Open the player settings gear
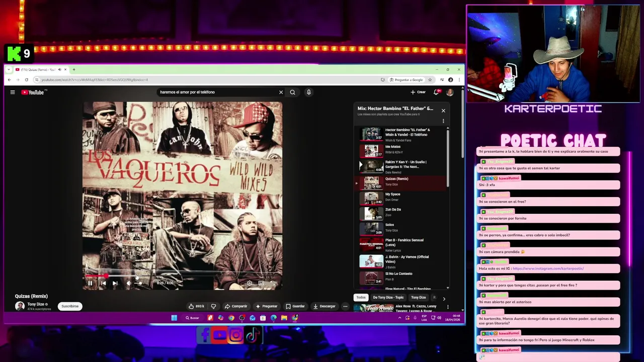 pos(250,283)
